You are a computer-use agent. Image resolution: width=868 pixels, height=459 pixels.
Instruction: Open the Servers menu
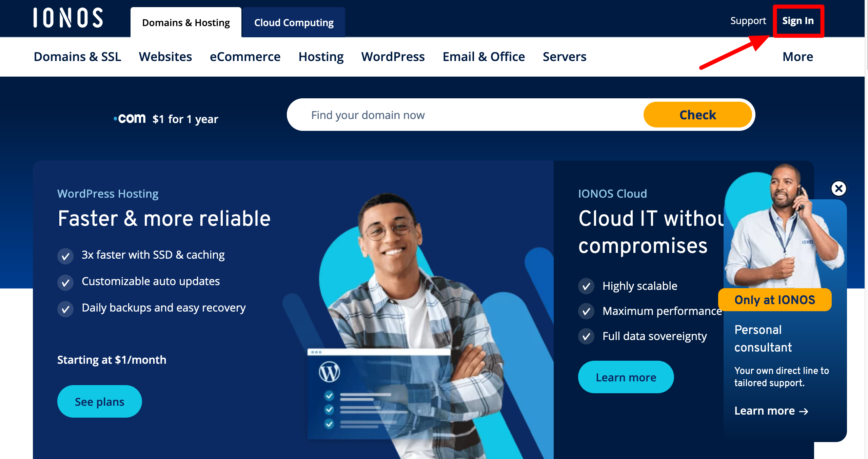[565, 57]
